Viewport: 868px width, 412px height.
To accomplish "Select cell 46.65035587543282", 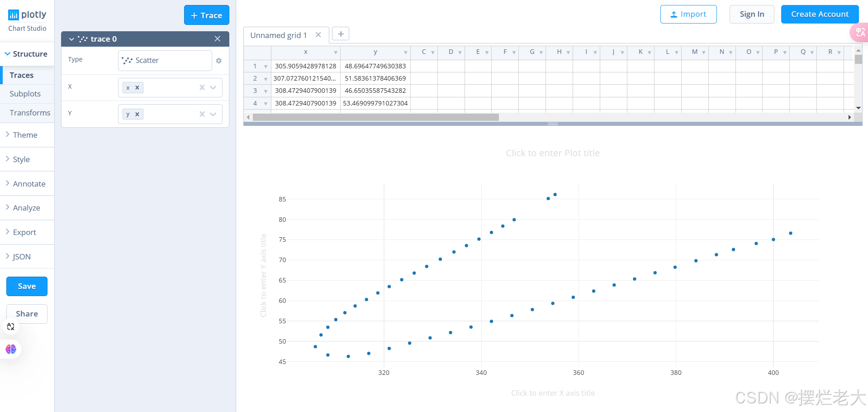I will (x=375, y=91).
